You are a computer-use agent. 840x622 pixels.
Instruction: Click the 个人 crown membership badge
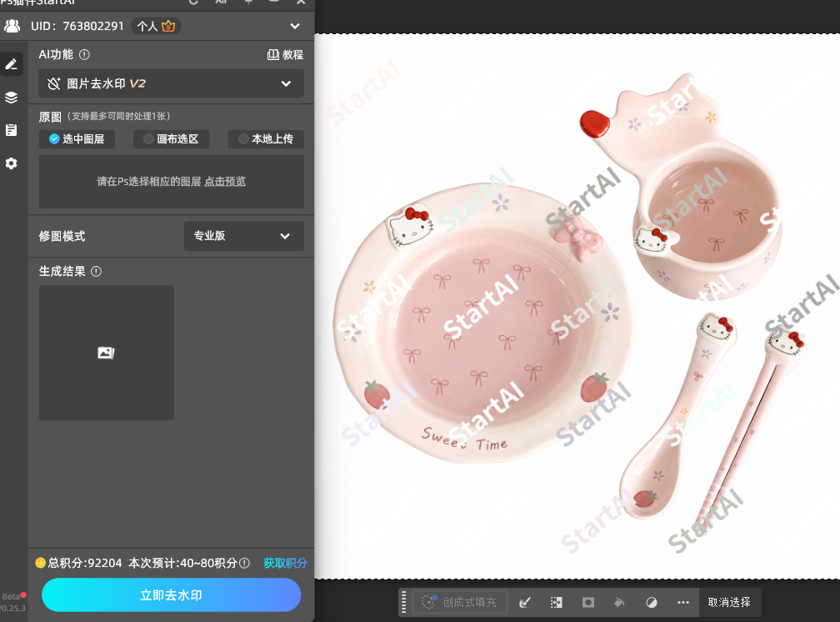pyautogui.click(x=156, y=26)
